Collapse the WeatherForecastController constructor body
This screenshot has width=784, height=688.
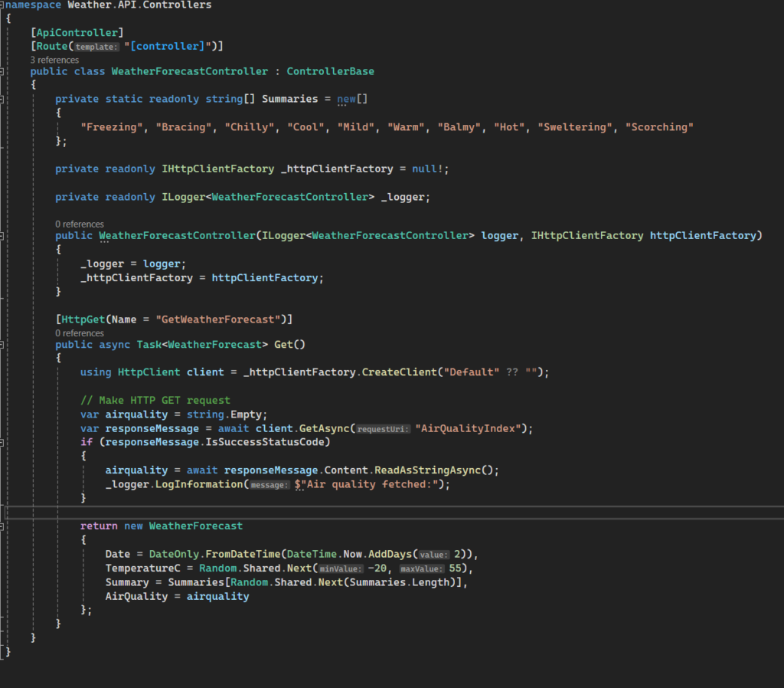[3, 236]
